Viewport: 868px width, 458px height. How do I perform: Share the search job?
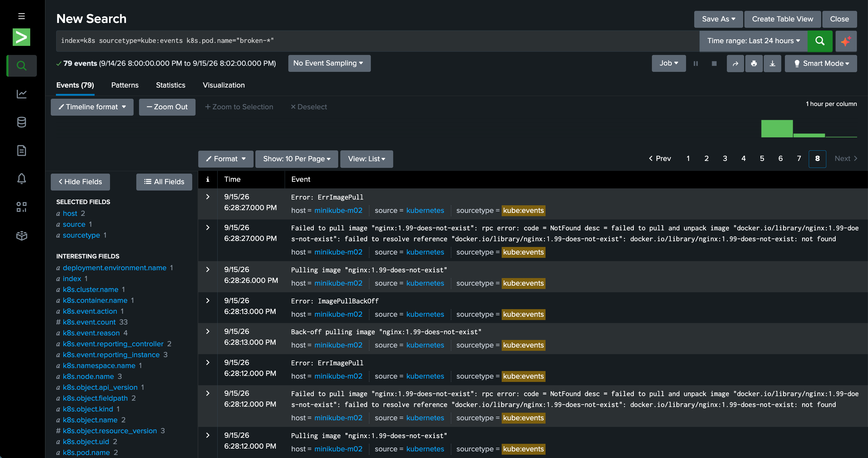[x=735, y=64]
